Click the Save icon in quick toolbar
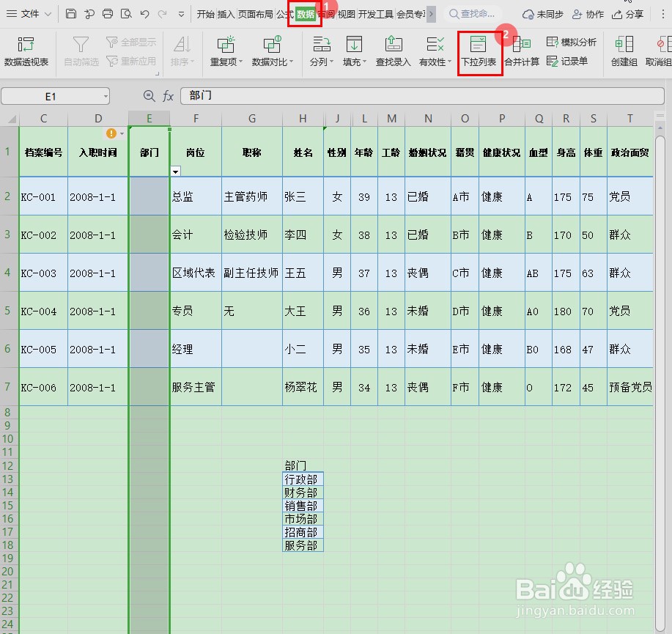 tap(71, 14)
